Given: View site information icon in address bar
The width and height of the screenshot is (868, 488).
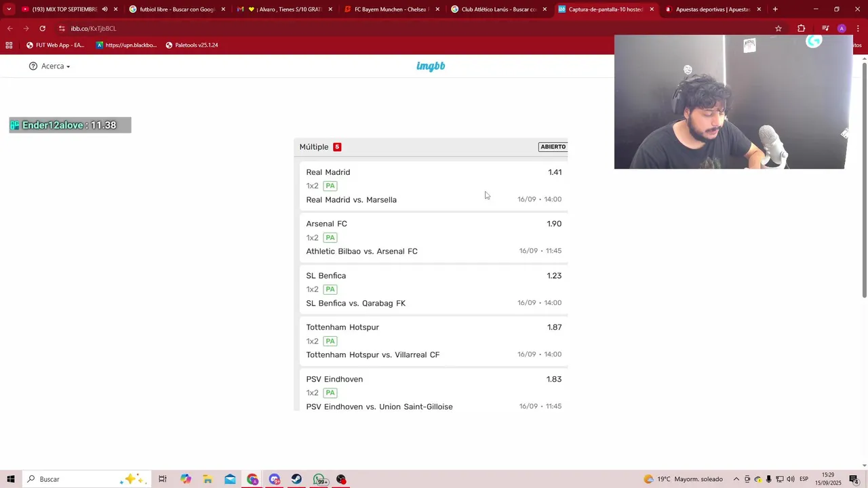Looking at the screenshot, I should (62, 28).
